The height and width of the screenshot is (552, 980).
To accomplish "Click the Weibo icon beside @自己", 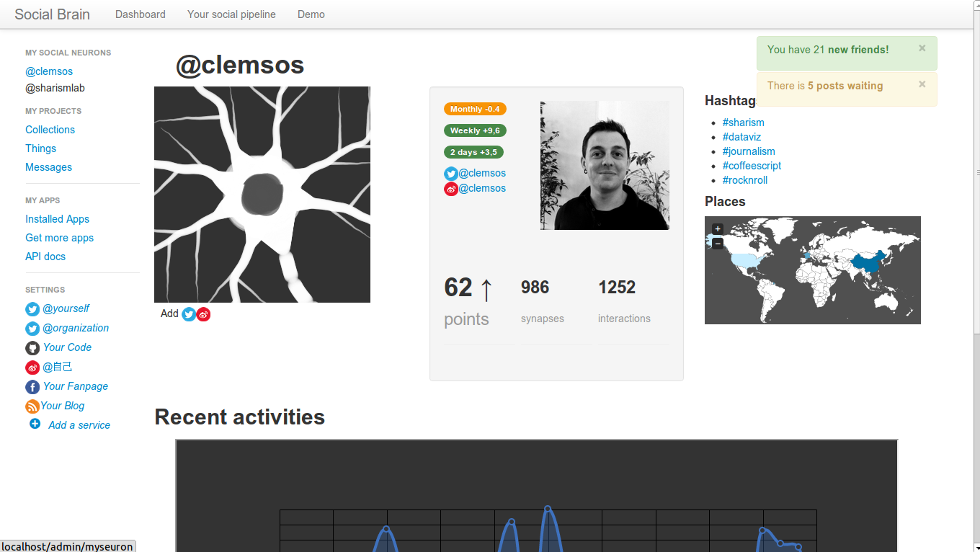I will (x=32, y=368).
